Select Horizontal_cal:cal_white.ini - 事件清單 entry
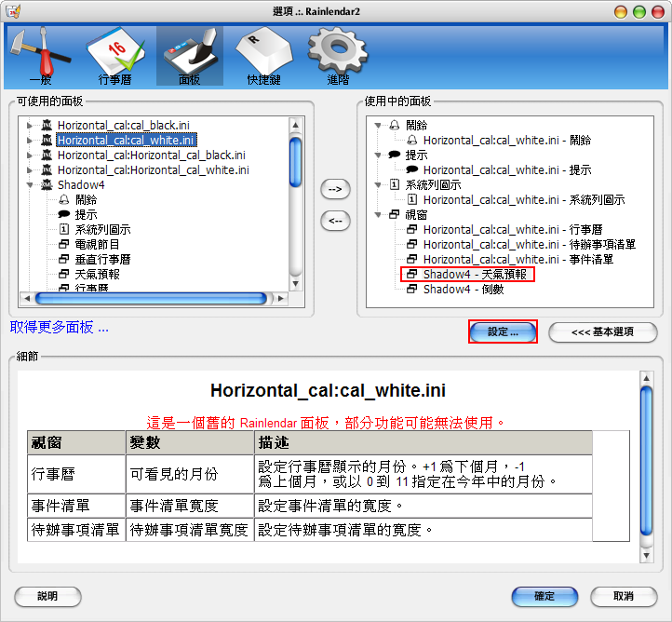This screenshot has height=622, width=672. (518, 260)
